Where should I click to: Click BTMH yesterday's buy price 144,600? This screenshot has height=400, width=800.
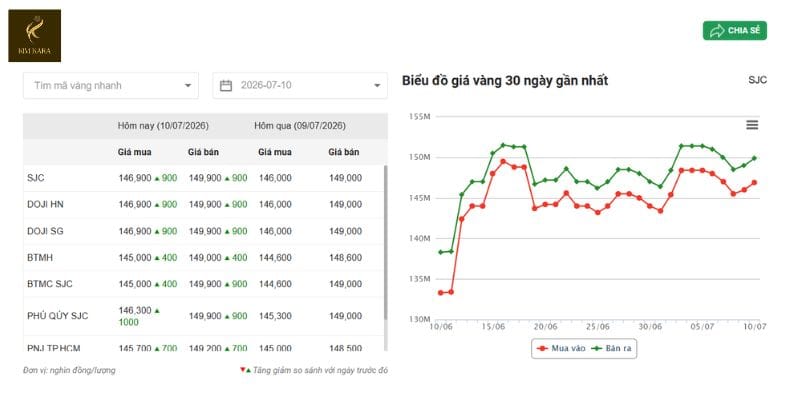[275, 258]
